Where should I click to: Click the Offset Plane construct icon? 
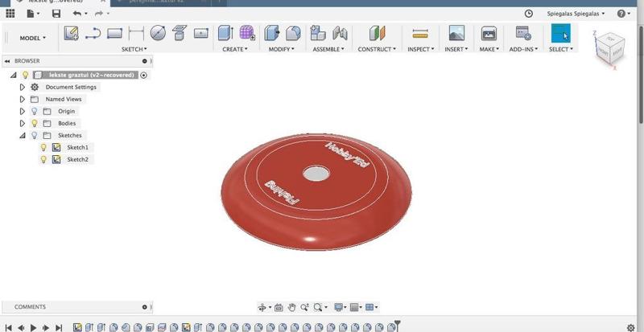pyautogui.click(x=377, y=33)
